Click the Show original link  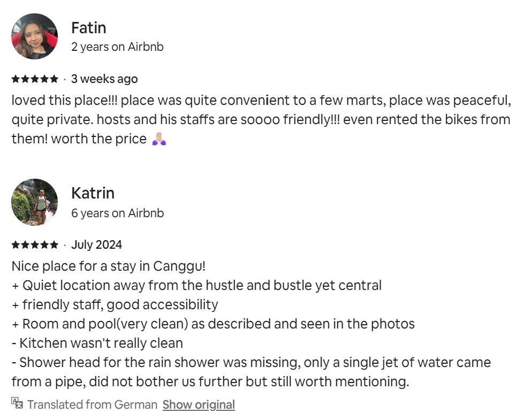click(x=199, y=404)
